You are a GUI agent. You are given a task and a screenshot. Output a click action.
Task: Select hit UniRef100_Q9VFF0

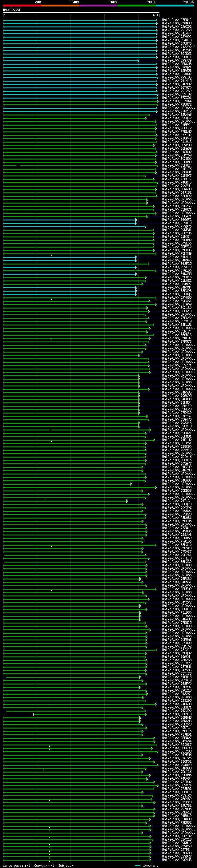[x=176, y=267]
